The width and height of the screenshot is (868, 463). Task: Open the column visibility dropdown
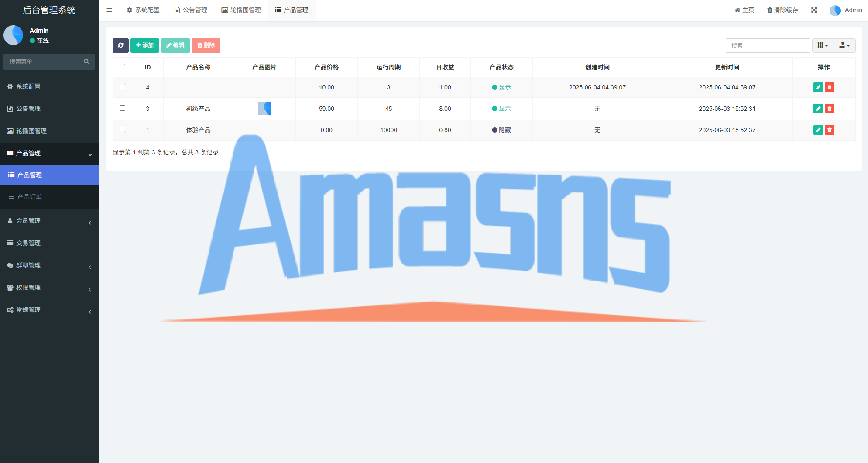pos(822,45)
